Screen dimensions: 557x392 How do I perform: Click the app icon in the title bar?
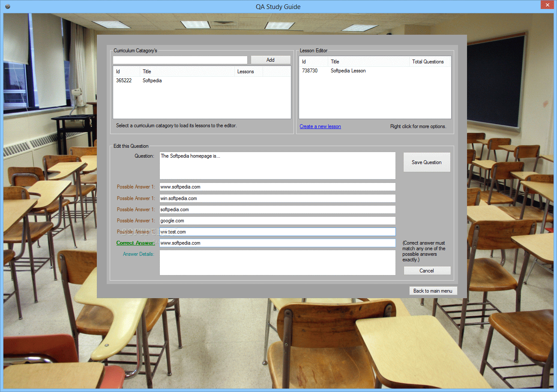pos(7,6)
